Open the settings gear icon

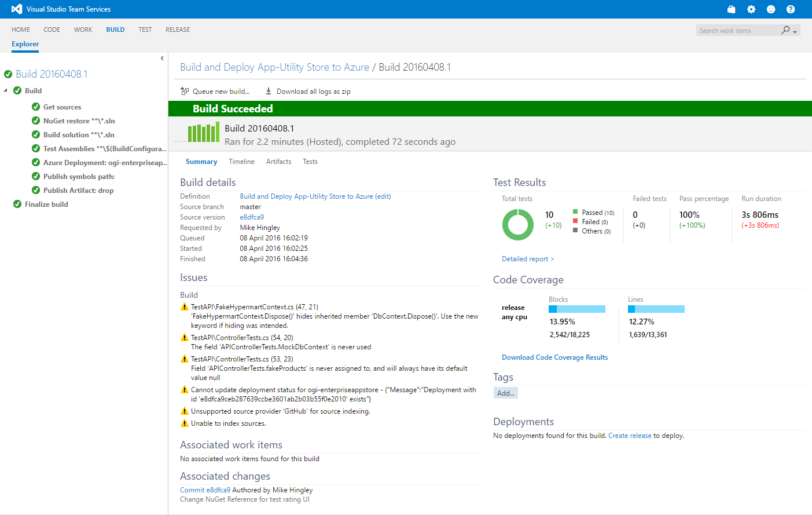[x=751, y=9]
